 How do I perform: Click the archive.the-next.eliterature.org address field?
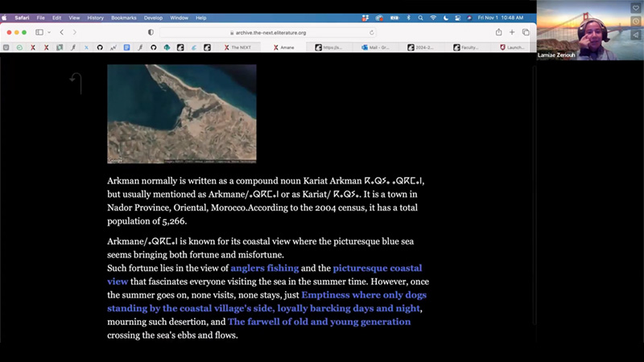pos(268,32)
